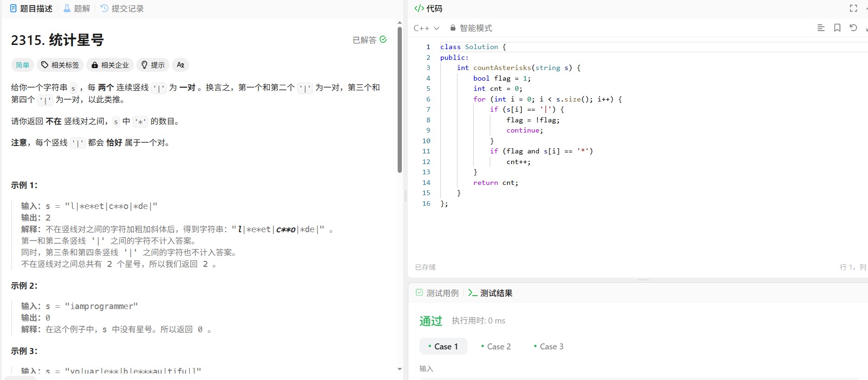Click the 'continue;' statement in editor
The image size is (868, 380).
click(525, 130)
